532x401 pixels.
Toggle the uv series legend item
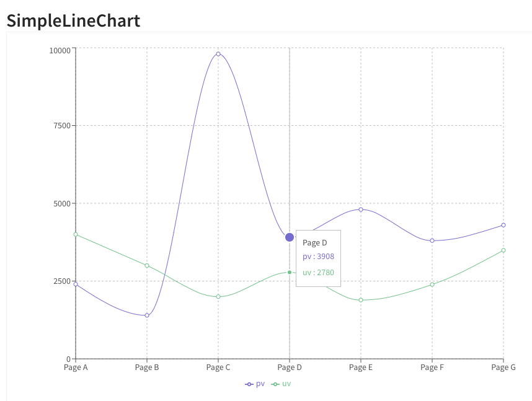pos(282,384)
